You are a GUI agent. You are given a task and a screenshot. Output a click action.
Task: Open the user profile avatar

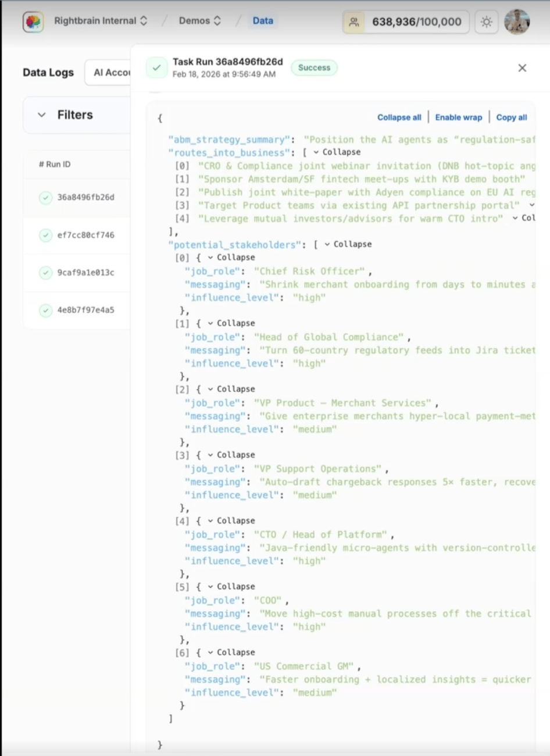pos(516,22)
